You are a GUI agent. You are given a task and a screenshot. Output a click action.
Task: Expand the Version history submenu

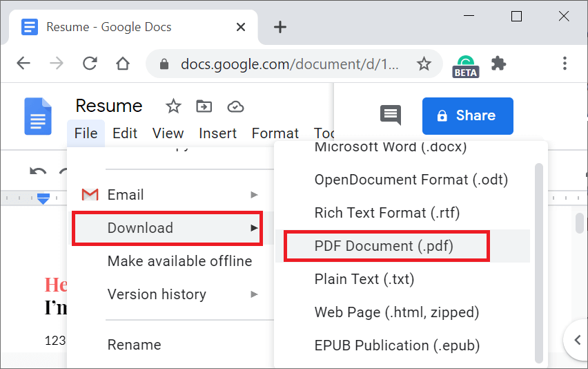[167, 294]
